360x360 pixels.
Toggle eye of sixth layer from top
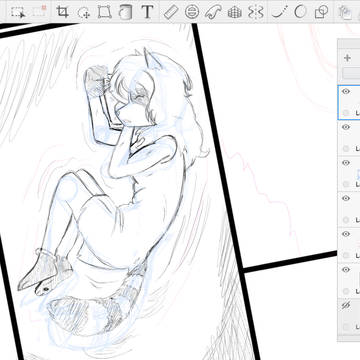(x=346, y=270)
